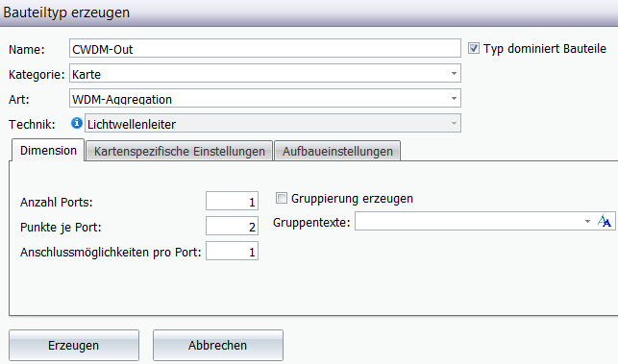Click the Erzeugen button
Image resolution: width=618 pixels, height=364 pixels.
(74, 345)
